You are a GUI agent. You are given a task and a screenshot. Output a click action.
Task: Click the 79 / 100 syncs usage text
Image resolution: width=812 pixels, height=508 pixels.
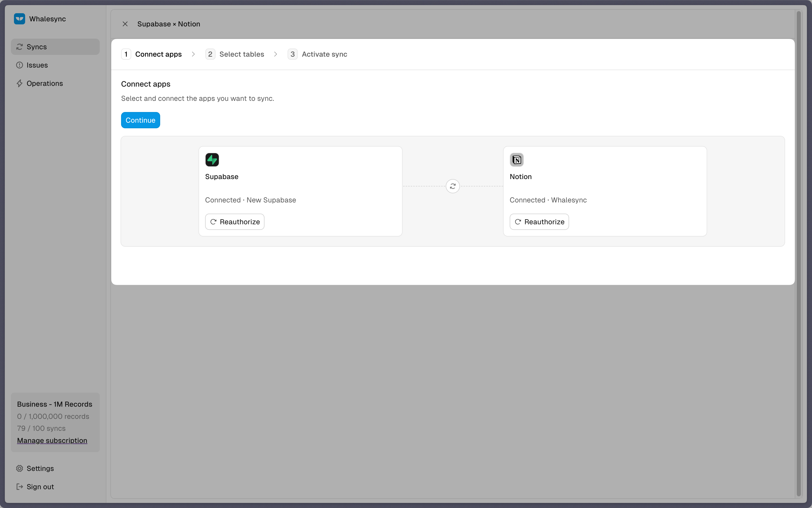coord(41,428)
